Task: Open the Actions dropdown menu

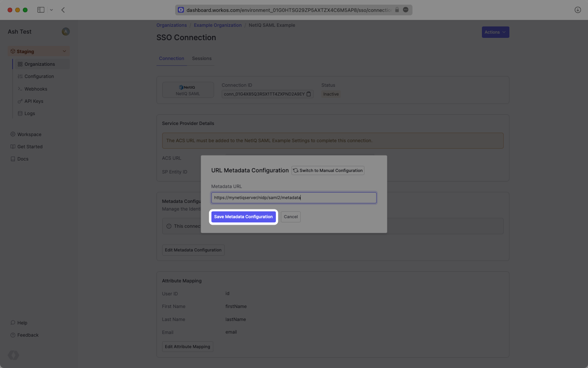Action: click(x=495, y=32)
